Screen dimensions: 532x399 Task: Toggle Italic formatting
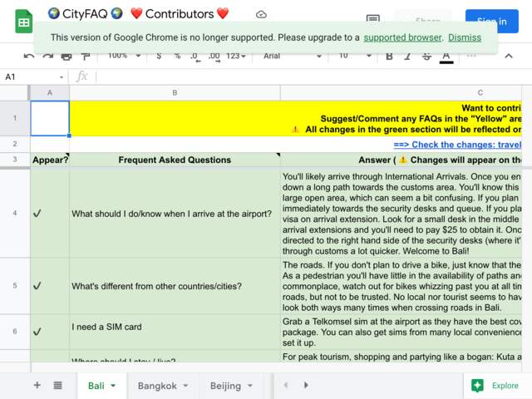pos(407,57)
